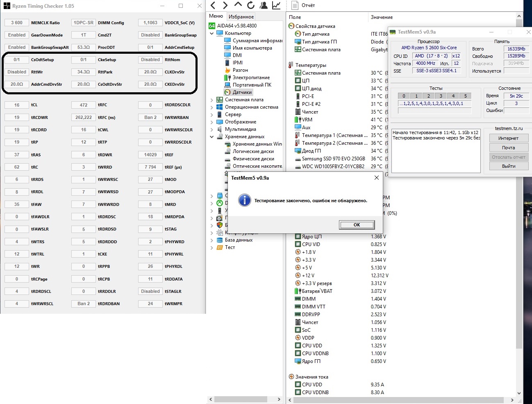Click the Имя компьютера tree icon
Viewport: 532px width, 404px height.
click(228, 48)
